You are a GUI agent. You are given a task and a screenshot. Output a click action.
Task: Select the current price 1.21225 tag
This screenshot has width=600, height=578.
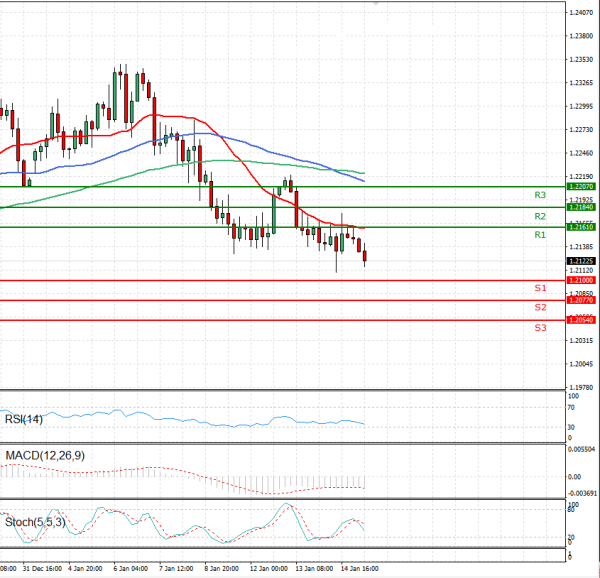(581, 261)
